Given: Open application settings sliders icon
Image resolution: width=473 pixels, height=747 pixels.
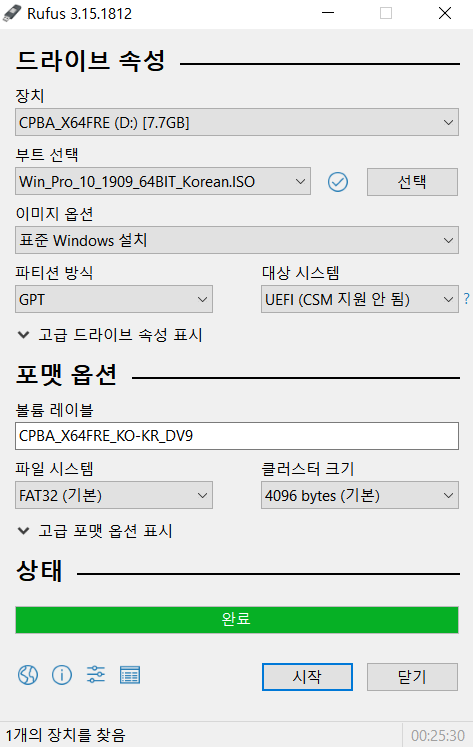Looking at the screenshot, I should pos(96,675).
